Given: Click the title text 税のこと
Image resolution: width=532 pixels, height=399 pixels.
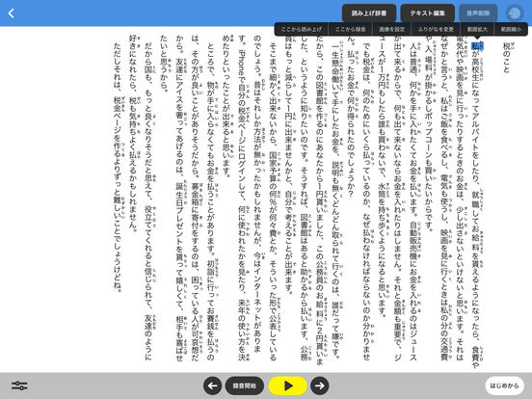Looking at the screenshot, I should pos(507,58).
